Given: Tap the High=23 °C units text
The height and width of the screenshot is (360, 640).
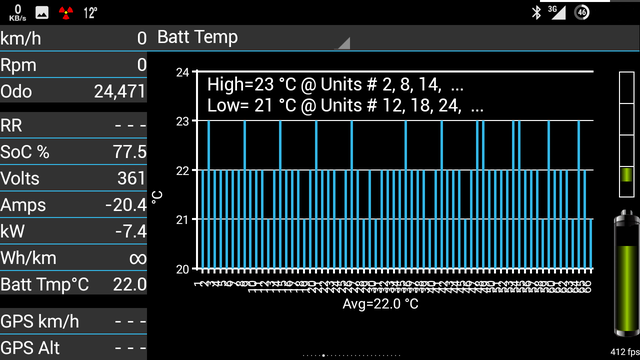Looking at the screenshot, I should [x=335, y=85].
